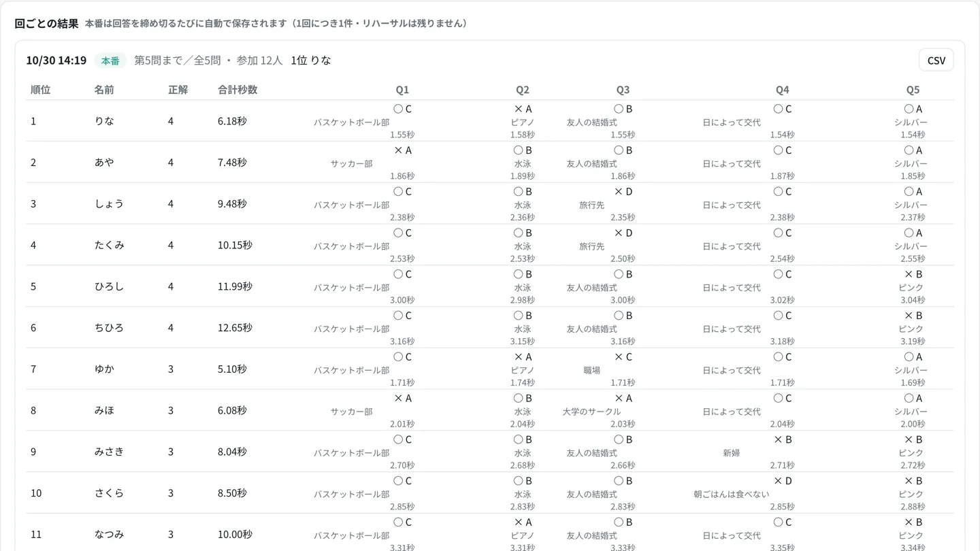Click the total time 6.18秒
The image size is (980, 551).
coord(232,121)
